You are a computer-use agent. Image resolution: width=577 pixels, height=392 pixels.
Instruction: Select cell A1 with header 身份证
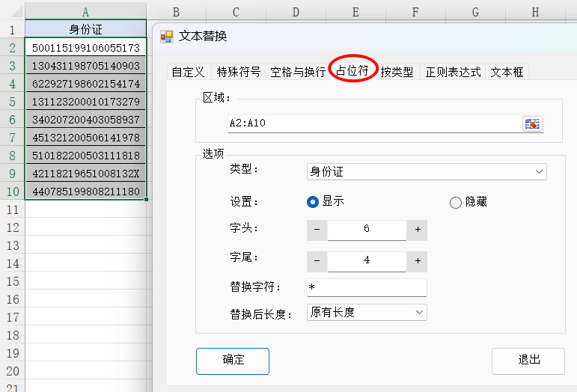click(x=85, y=30)
